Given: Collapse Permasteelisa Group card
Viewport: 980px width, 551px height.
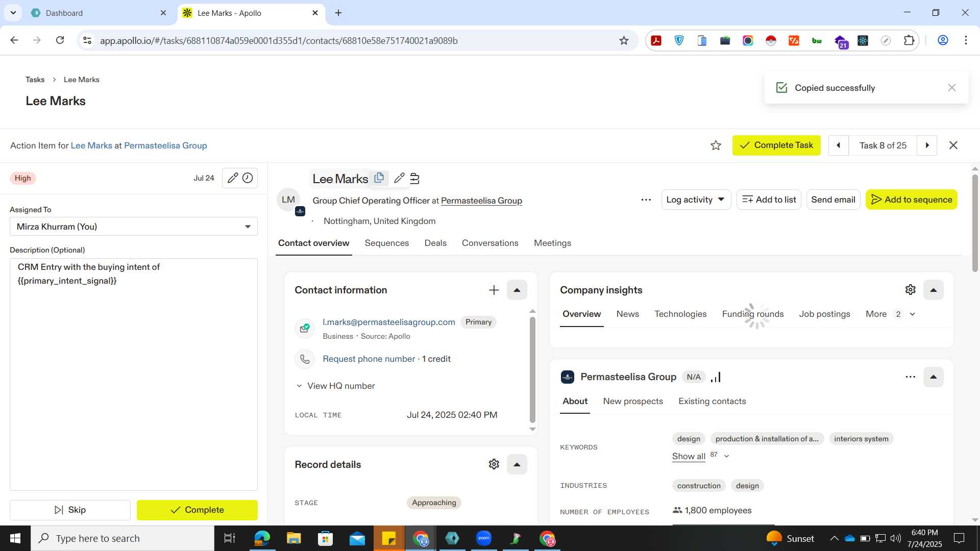Looking at the screenshot, I should pyautogui.click(x=933, y=377).
